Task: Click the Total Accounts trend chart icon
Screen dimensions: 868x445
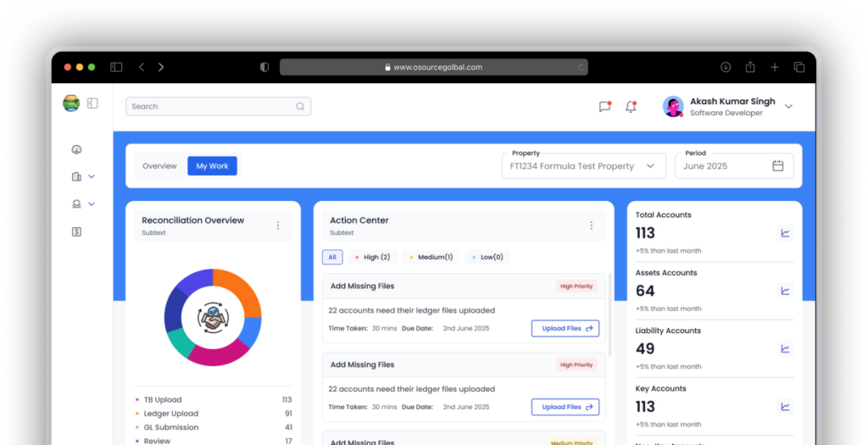Action: (x=785, y=233)
